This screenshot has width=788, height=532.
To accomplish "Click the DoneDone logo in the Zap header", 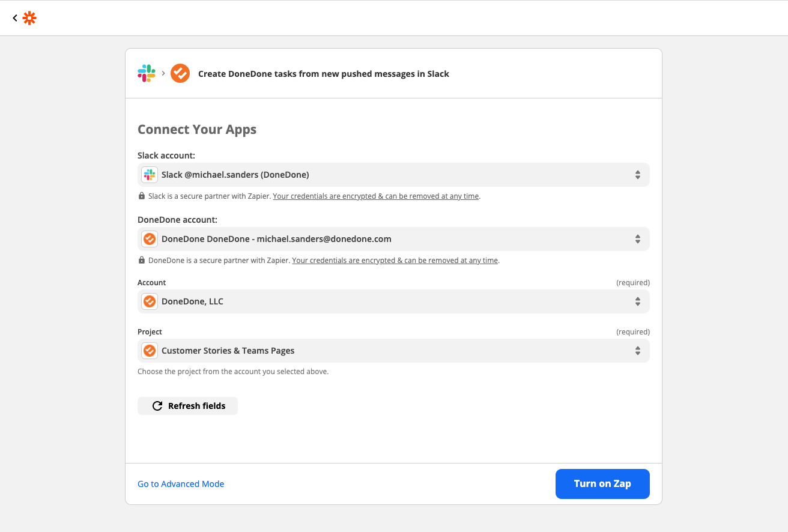I will (x=180, y=73).
